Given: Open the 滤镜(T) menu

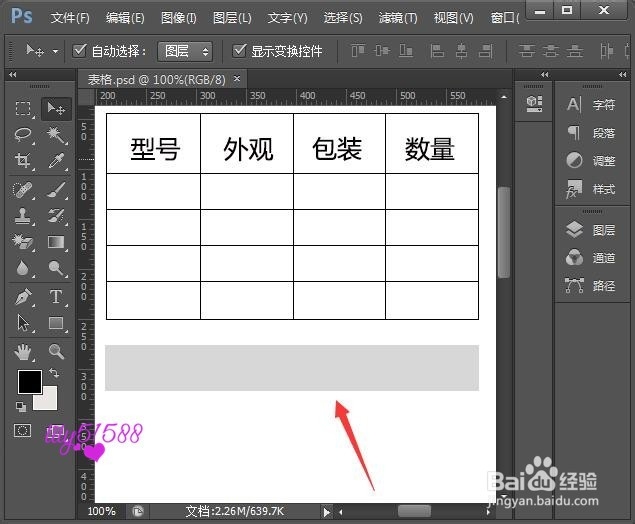Looking at the screenshot, I should (x=398, y=18).
